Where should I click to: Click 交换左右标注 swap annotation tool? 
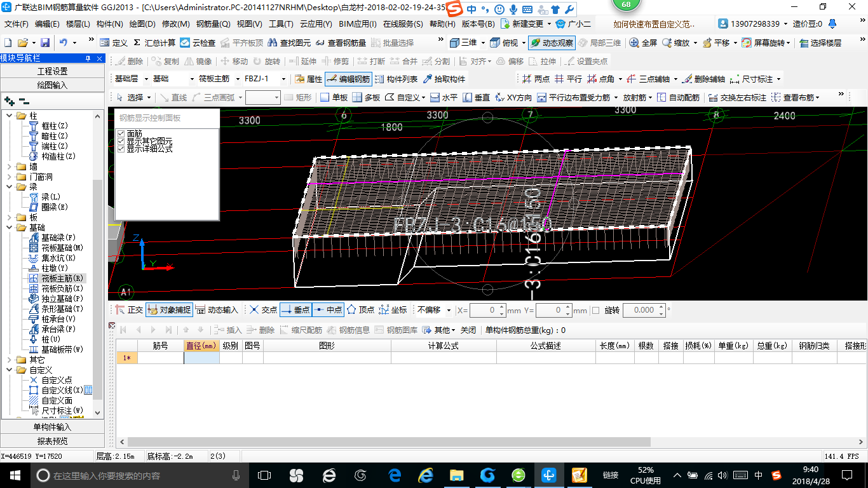[737, 97]
